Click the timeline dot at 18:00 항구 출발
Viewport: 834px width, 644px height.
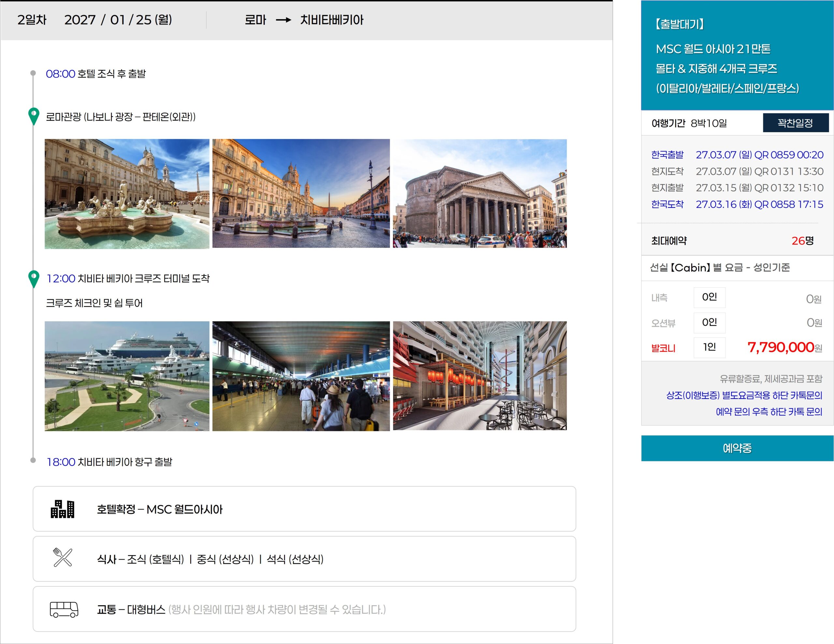click(33, 460)
